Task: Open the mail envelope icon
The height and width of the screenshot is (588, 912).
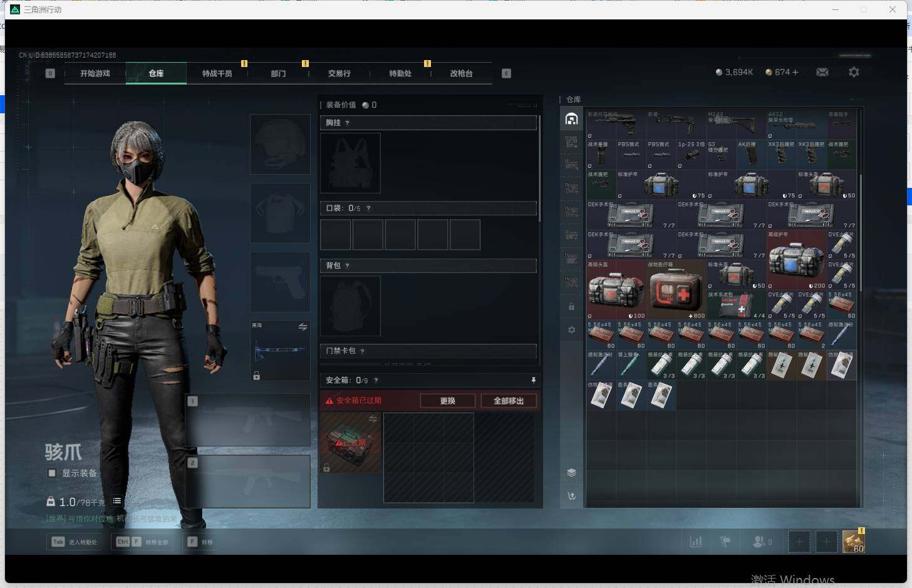Action: click(x=822, y=72)
